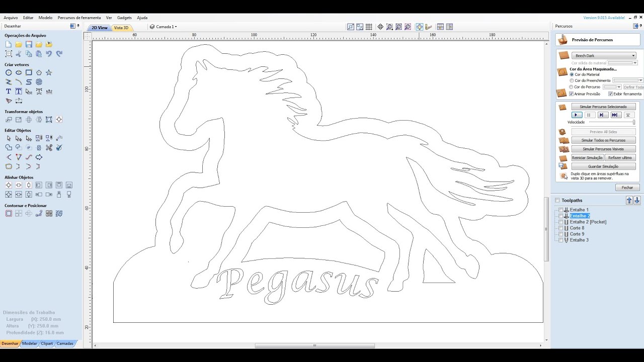Click the zoom to selected icon

point(408,27)
